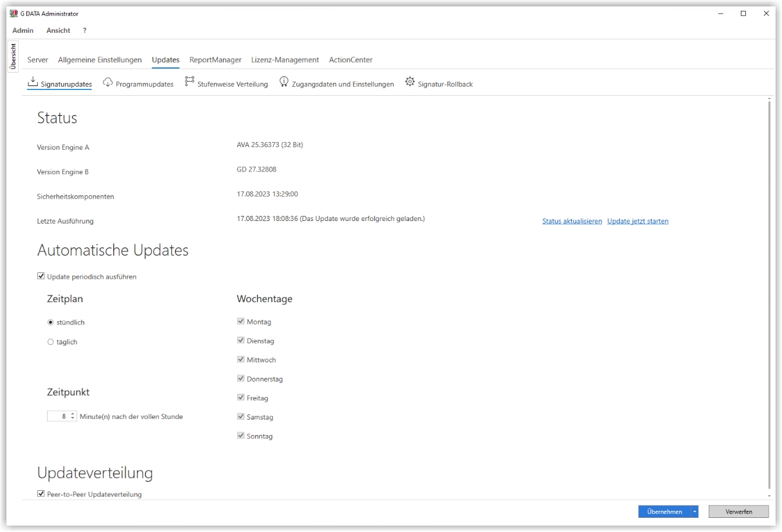Viewport: 782px width, 532px height.
Task: Open the ActionCenter tab
Action: click(x=350, y=60)
